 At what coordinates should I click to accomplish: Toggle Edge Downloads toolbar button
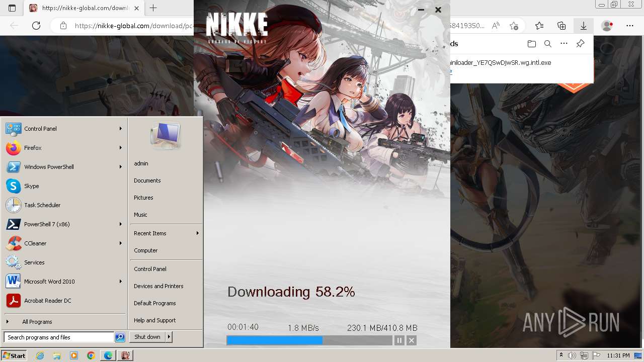[x=584, y=26]
